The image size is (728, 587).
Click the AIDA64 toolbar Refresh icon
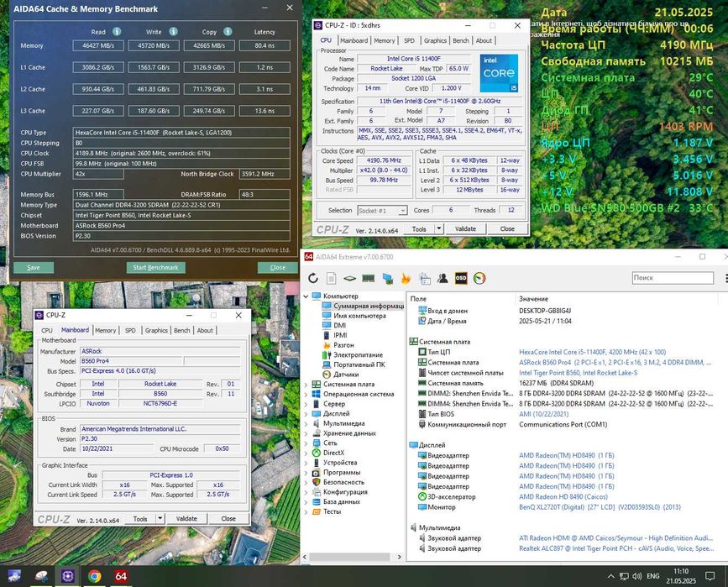[313, 278]
